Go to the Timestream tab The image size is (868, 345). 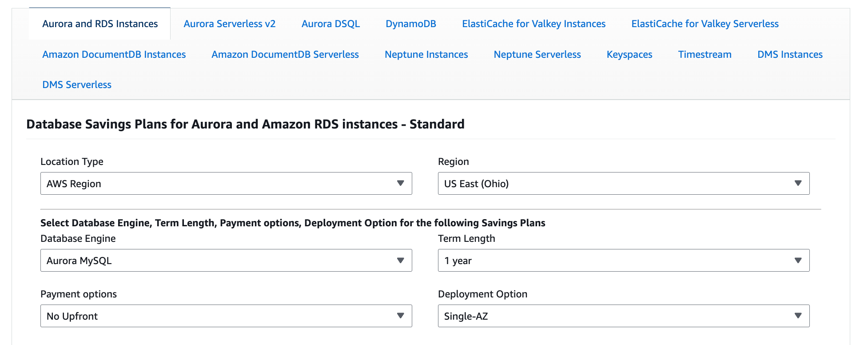(x=705, y=55)
